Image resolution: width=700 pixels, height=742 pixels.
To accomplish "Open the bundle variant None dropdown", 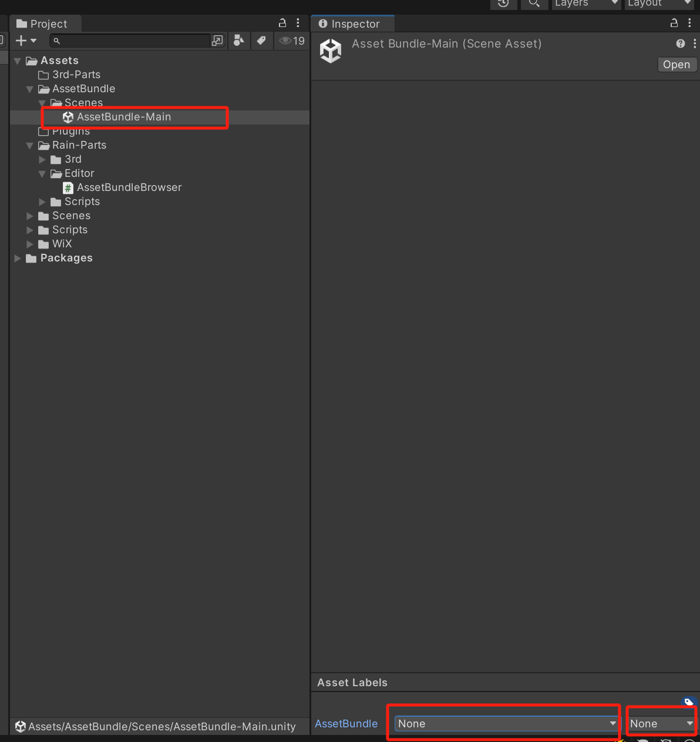I will pyautogui.click(x=660, y=723).
